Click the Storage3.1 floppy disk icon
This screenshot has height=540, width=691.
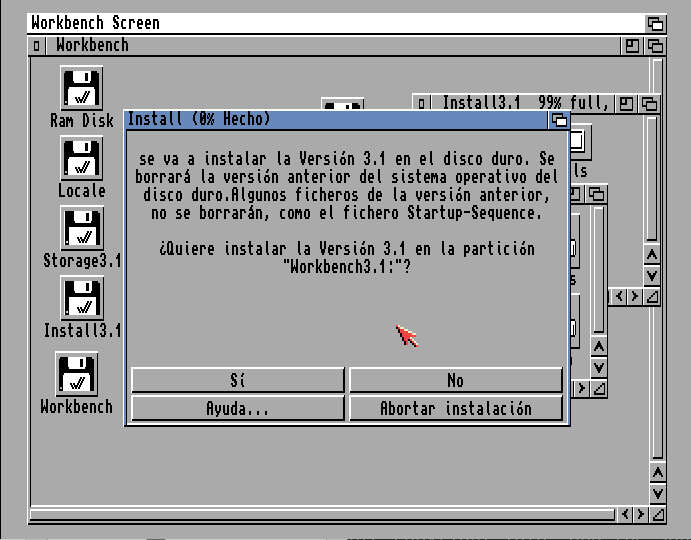click(x=82, y=228)
